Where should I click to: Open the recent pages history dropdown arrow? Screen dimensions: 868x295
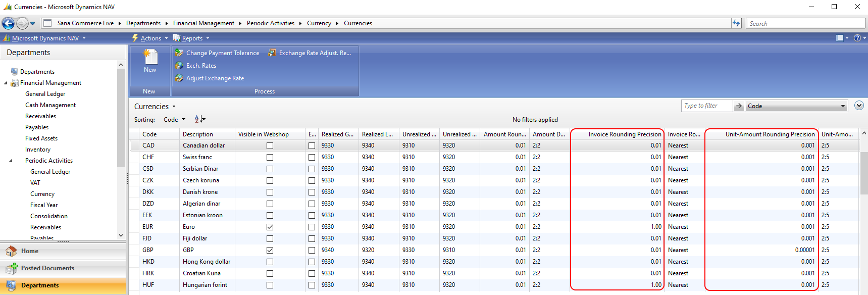(x=33, y=23)
